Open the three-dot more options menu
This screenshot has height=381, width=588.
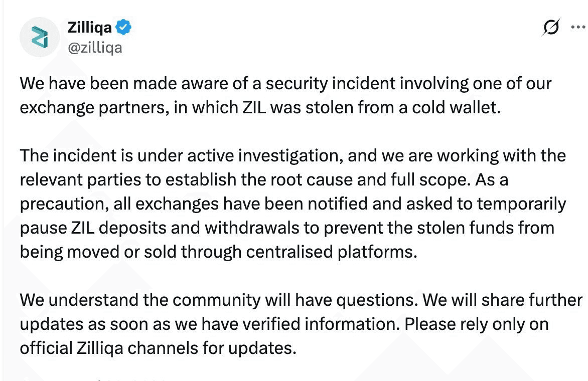[x=579, y=27]
